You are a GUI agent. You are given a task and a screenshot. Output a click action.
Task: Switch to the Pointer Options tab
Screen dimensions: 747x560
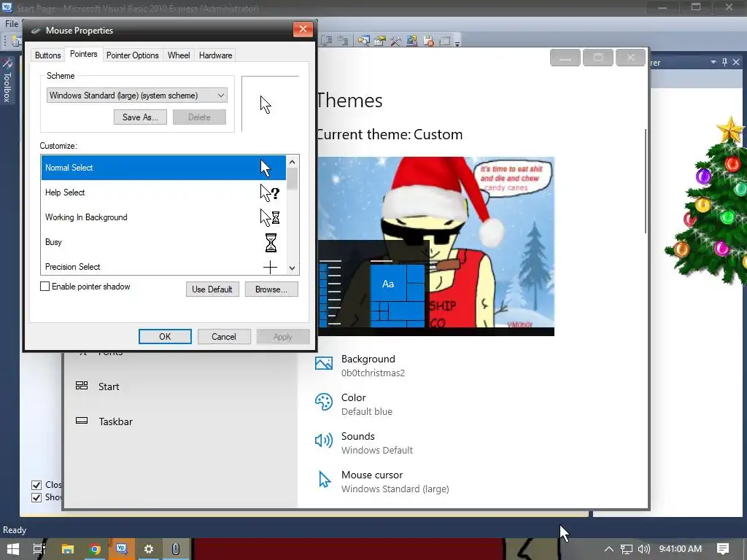click(x=133, y=55)
